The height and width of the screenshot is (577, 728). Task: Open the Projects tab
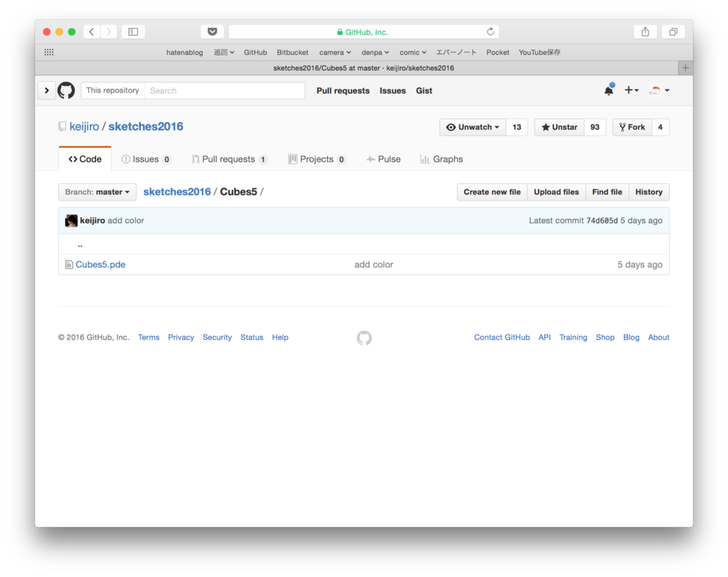(x=316, y=158)
